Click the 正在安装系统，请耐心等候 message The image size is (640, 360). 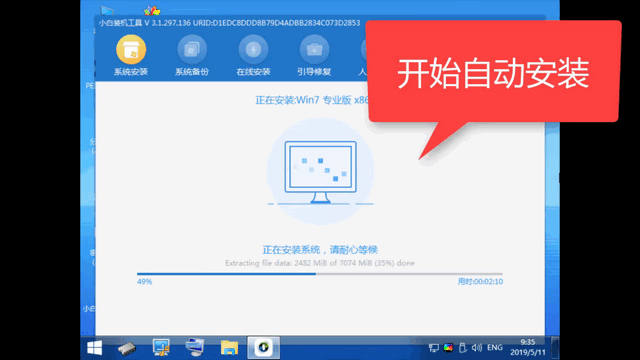pyautogui.click(x=320, y=250)
